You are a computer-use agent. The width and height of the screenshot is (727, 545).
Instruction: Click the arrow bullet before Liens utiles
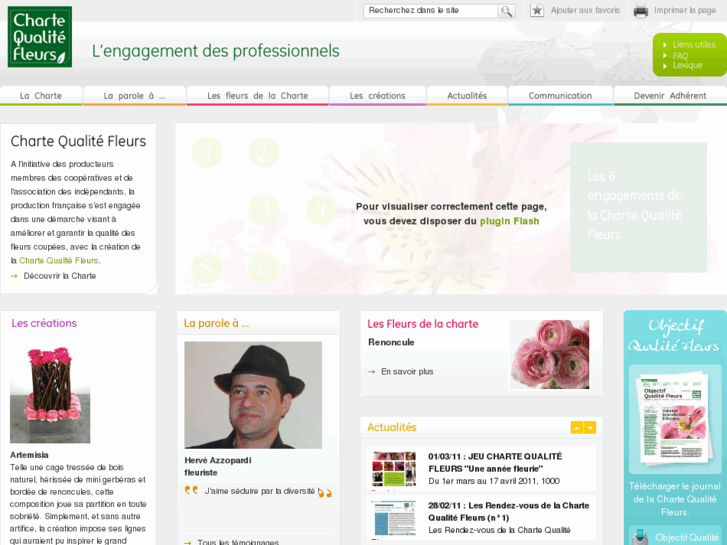(x=665, y=45)
